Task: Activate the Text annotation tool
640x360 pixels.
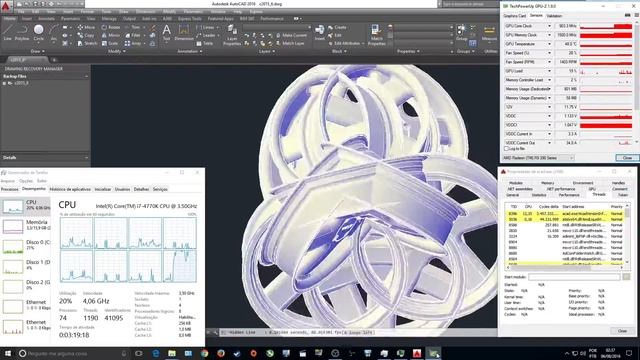Action: [167, 33]
